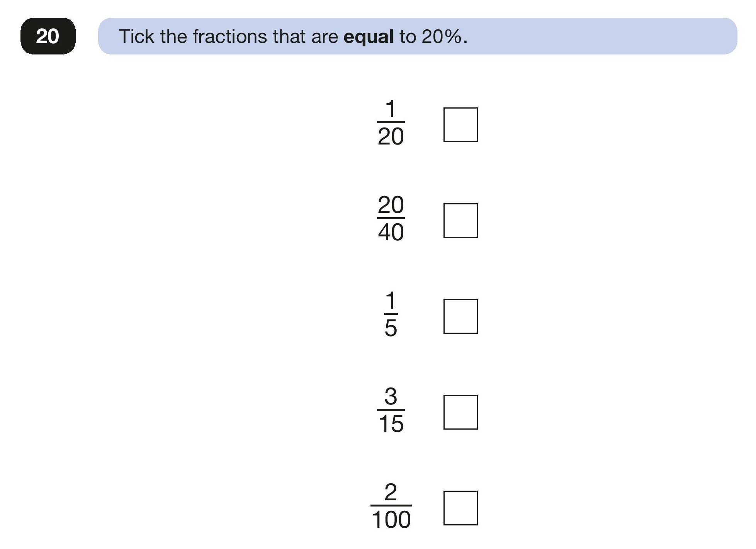The height and width of the screenshot is (549, 756).
Task: Tick the checkbox beside 20/40
Action: pos(460,221)
